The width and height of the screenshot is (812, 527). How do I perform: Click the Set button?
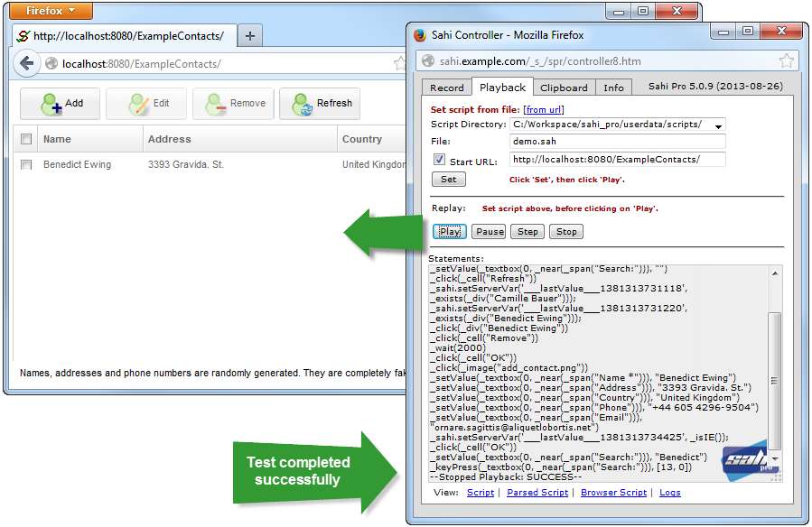(x=449, y=179)
